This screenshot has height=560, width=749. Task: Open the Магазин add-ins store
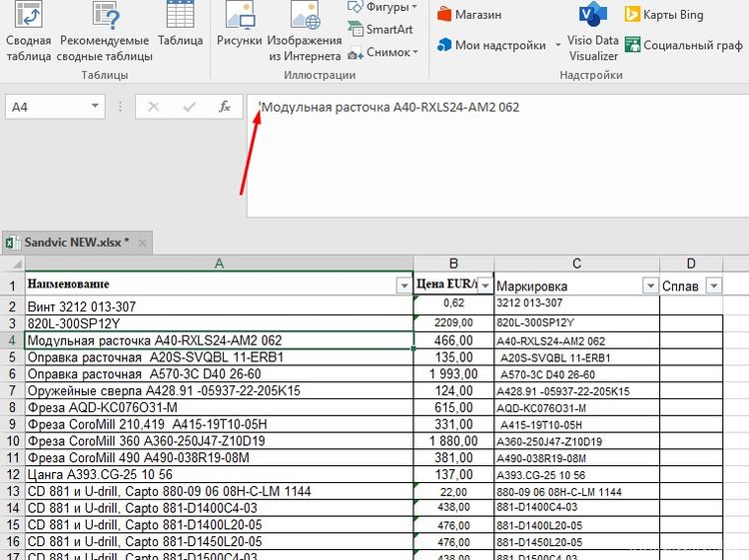[x=469, y=14]
